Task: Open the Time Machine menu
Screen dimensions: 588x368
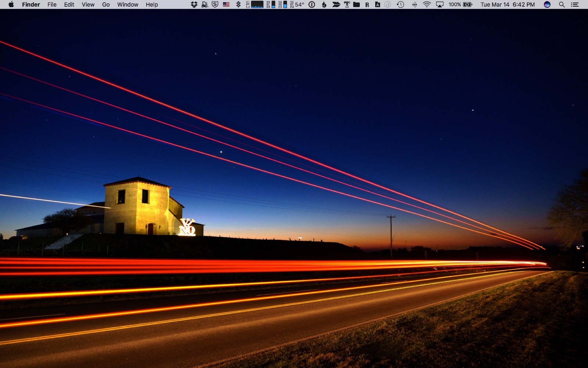Action: click(x=400, y=5)
